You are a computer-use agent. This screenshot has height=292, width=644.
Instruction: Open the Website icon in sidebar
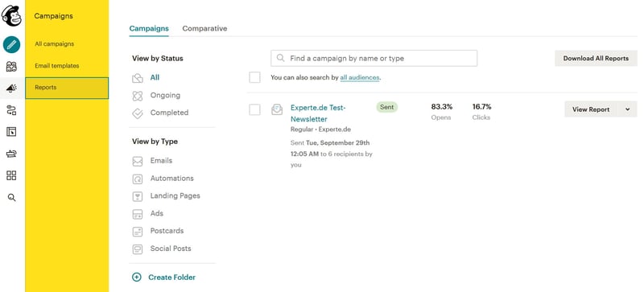11,132
